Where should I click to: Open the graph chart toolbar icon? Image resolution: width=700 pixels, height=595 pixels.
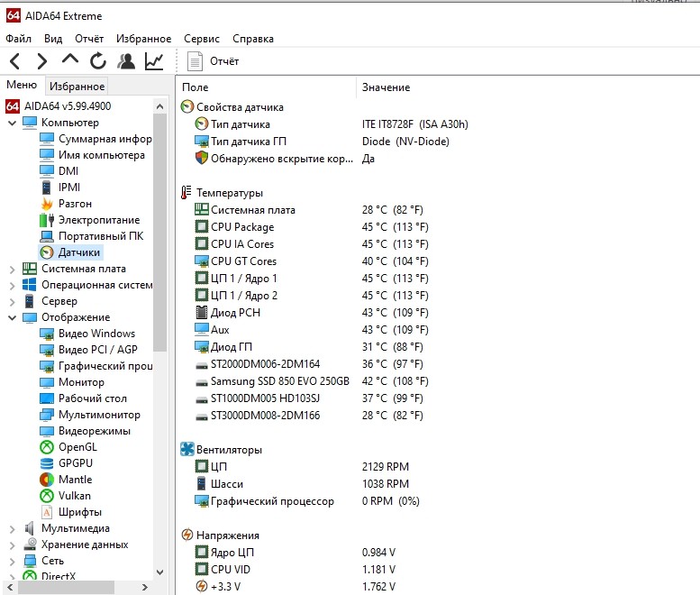[x=154, y=61]
